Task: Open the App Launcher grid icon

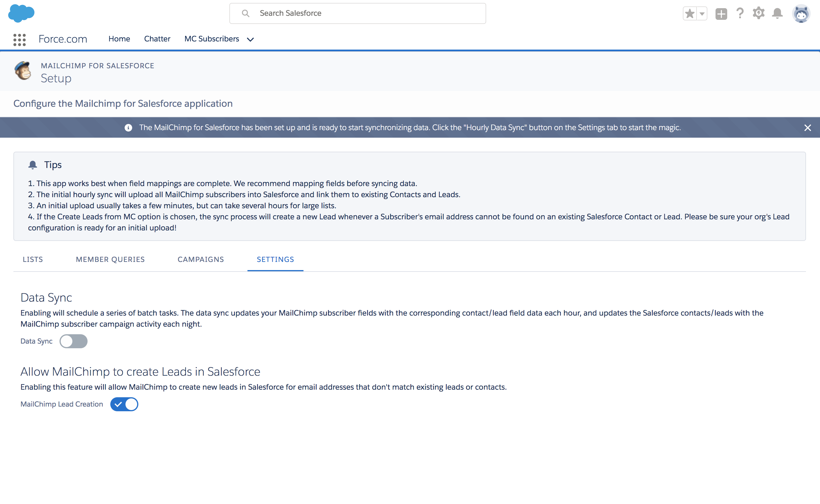Action: coord(20,40)
